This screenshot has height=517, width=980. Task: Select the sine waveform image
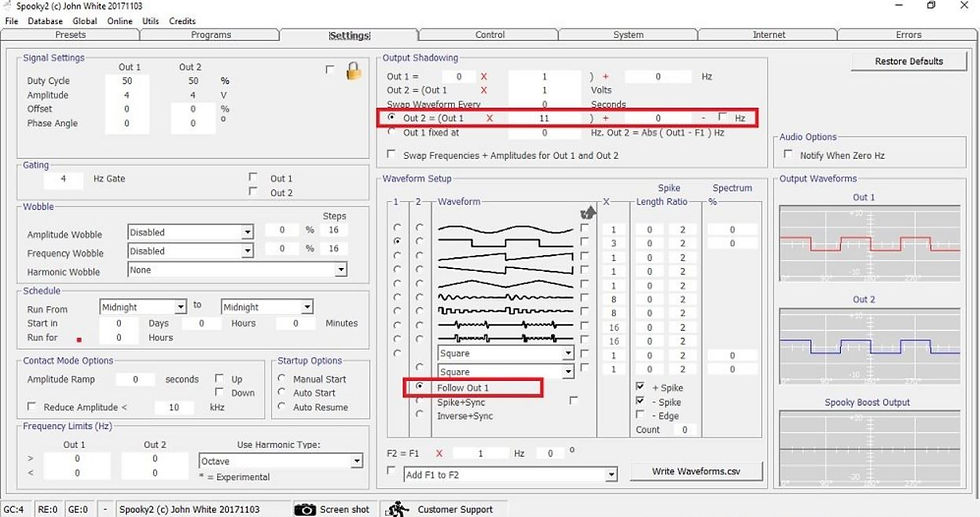[x=505, y=229]
